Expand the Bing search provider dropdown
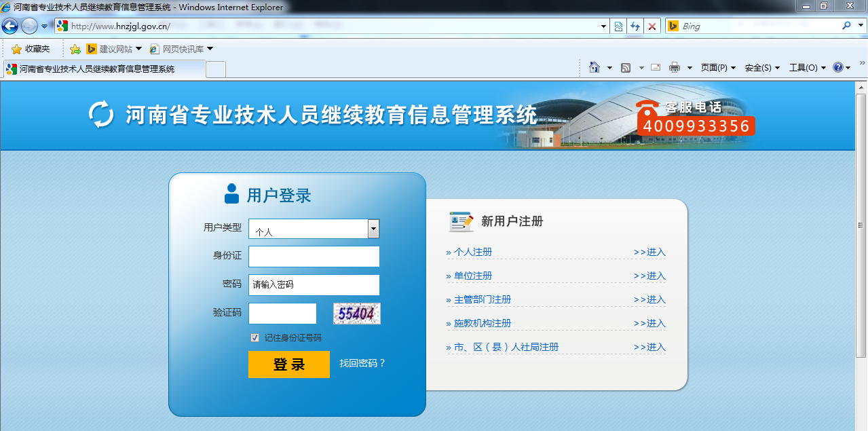This screenshot has height=431, width=868. pyautogui.click(x=860, y=26)
